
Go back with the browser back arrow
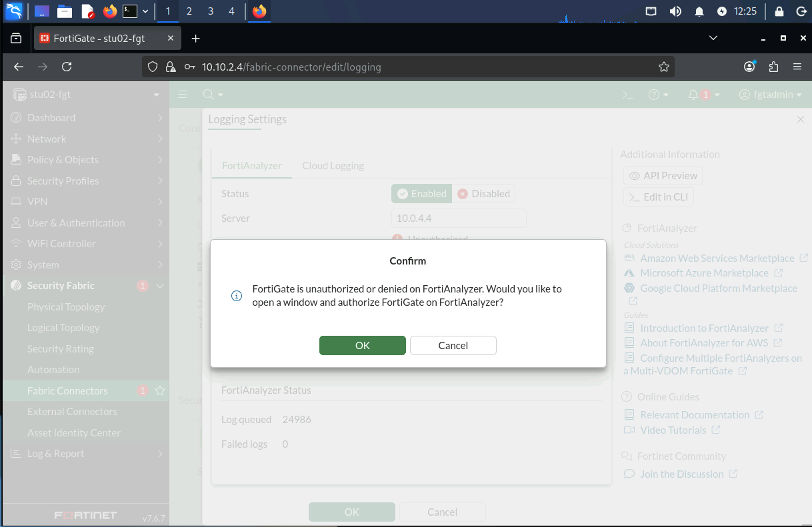tap(19, 67)
